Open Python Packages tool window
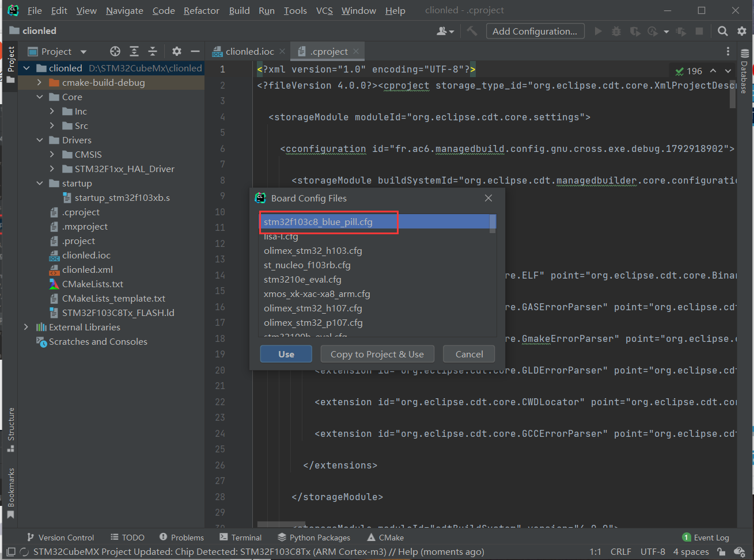The width and height of the screenshot is (754, 560). (314, 538)
